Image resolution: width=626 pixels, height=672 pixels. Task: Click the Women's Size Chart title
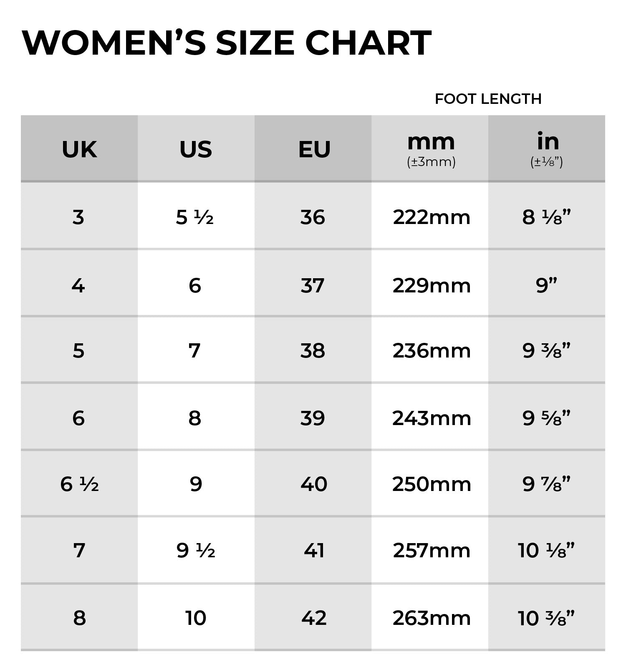[x=227, y=43]
